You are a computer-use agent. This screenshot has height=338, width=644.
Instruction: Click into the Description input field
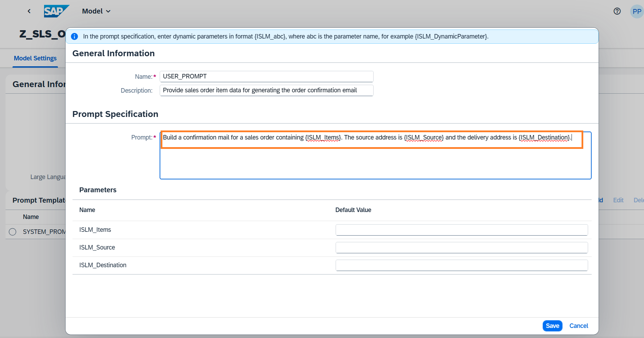(x=266, y=90)
